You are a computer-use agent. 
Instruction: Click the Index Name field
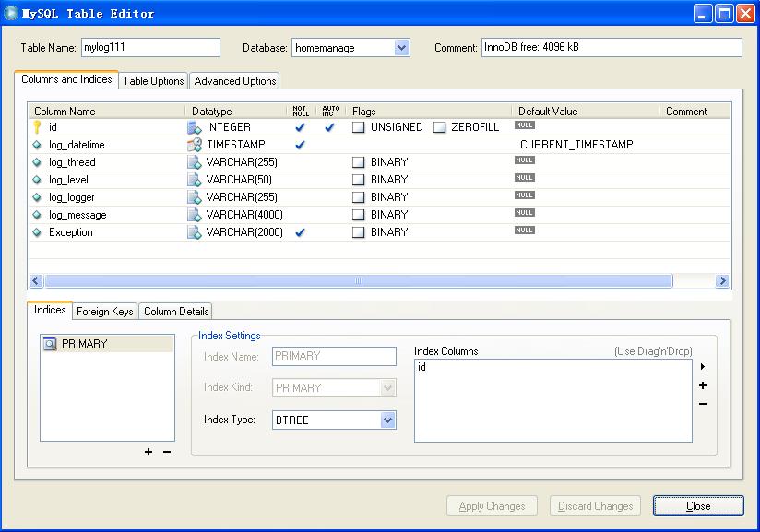coord(334,356)
